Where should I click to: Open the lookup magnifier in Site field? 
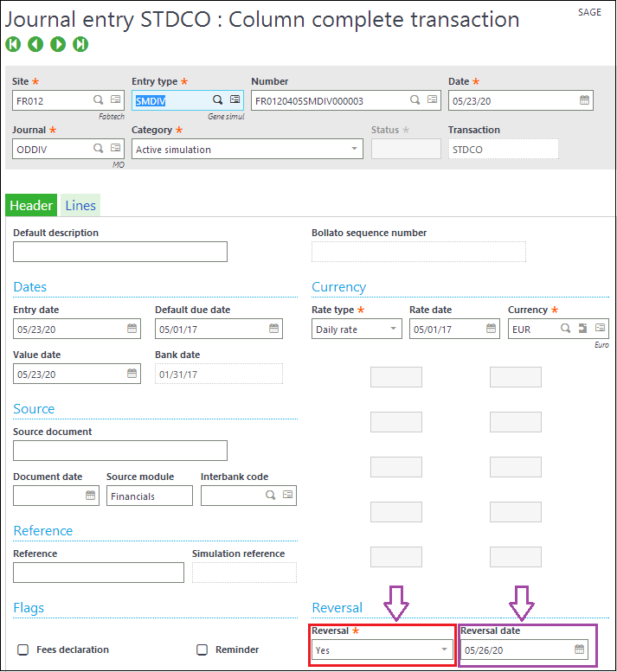coord(98,99)
